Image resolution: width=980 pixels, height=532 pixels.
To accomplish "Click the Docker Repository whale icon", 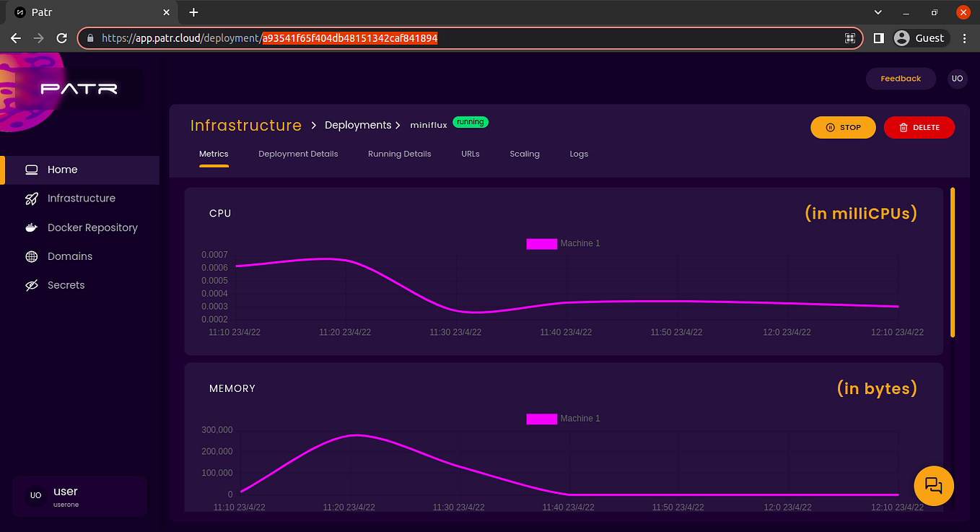I will [31, 227].
